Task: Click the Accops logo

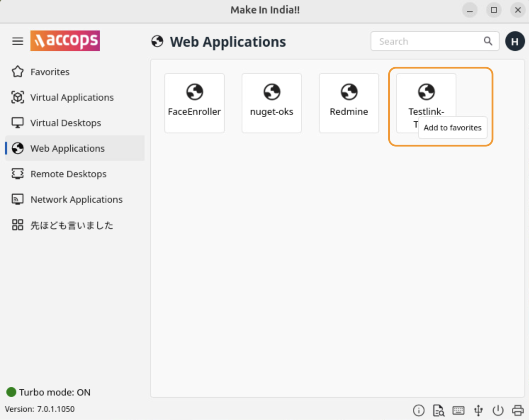Action: pos(65,41)
